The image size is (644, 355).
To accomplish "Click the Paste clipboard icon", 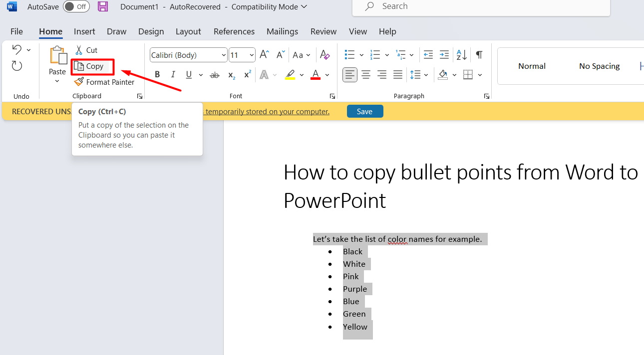I will tap(58, 55).
